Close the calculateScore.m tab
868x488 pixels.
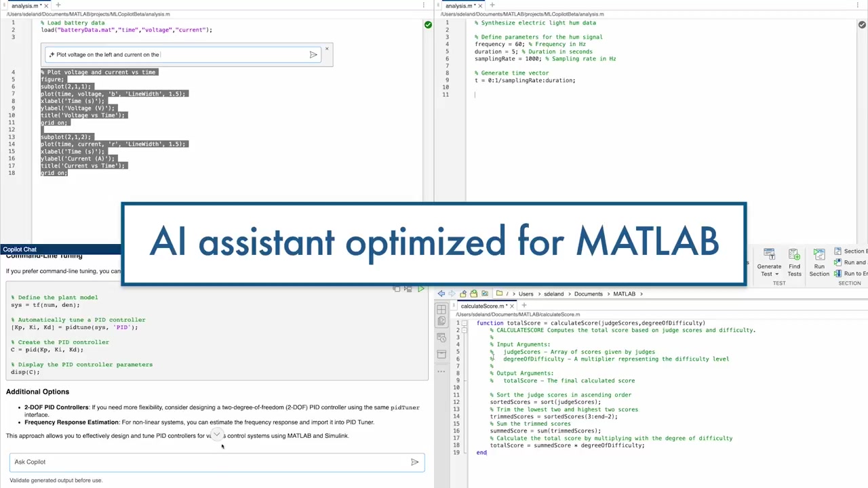click(x=512, y=306)
